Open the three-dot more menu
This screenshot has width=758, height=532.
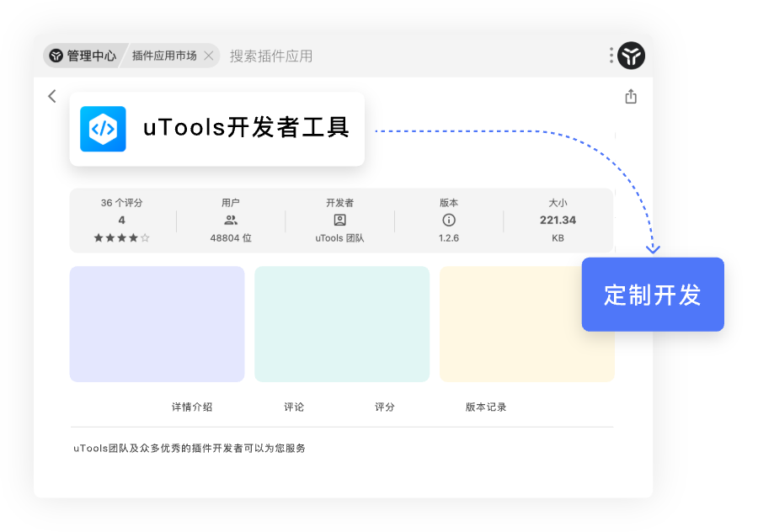point(611,56)
